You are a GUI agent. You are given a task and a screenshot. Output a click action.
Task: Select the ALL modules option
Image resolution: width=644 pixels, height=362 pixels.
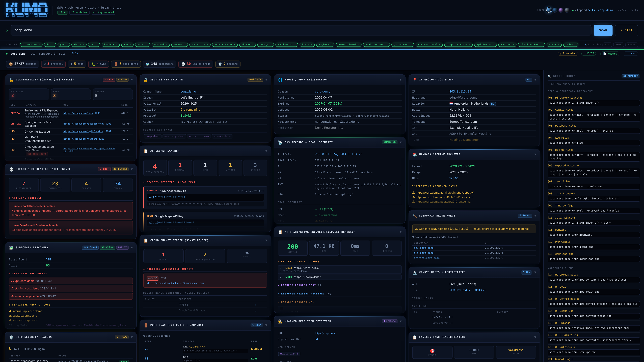click(607, 45)
